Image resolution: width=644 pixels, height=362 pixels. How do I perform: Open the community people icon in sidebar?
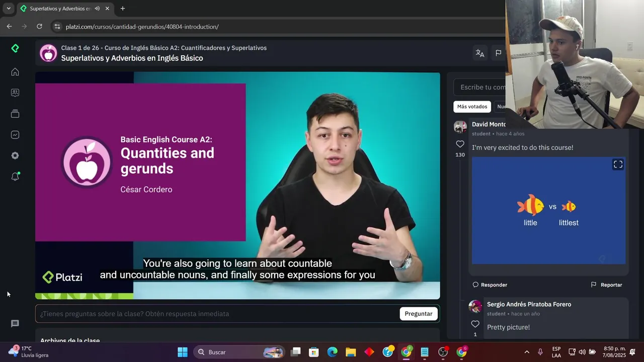(15, 93)
